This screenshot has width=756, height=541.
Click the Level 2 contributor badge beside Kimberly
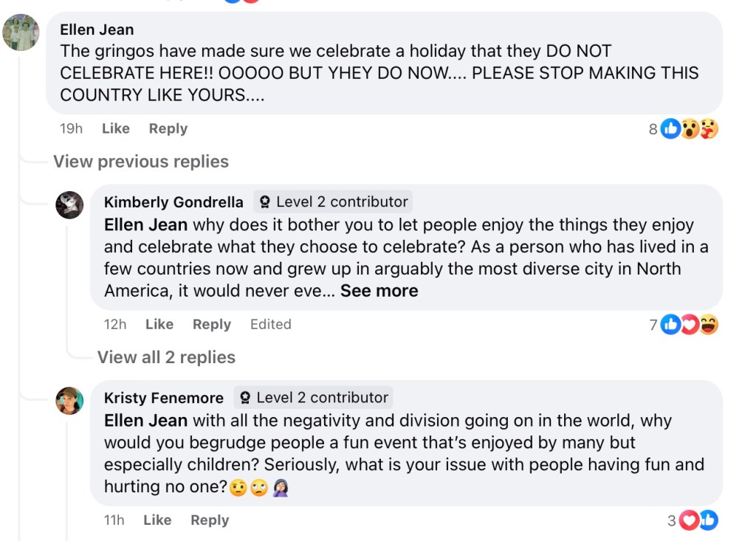(332, 202)
